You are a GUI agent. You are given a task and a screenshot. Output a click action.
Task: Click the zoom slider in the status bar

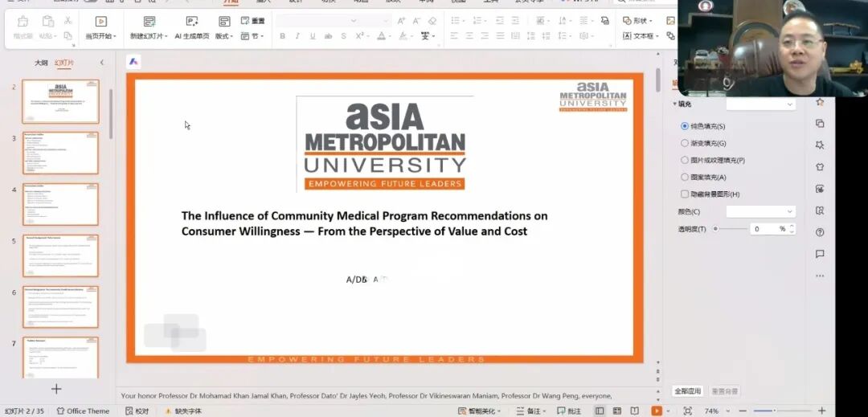[x=774, y=411]
